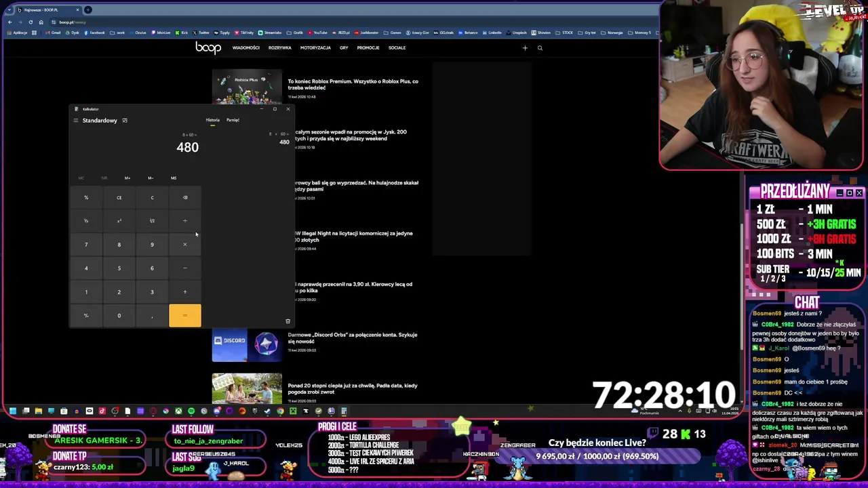Reload the page in browser

[x=31, y=22]
